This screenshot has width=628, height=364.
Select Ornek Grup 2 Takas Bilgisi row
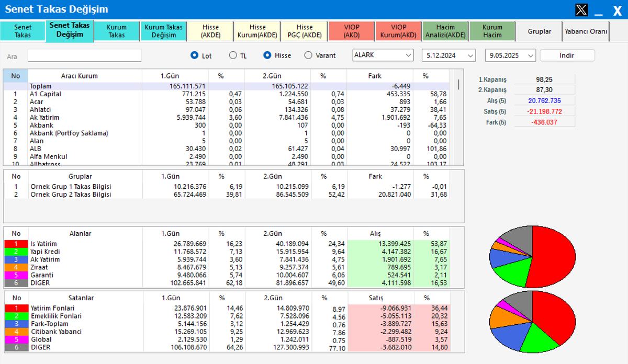[x=226, y=195]
